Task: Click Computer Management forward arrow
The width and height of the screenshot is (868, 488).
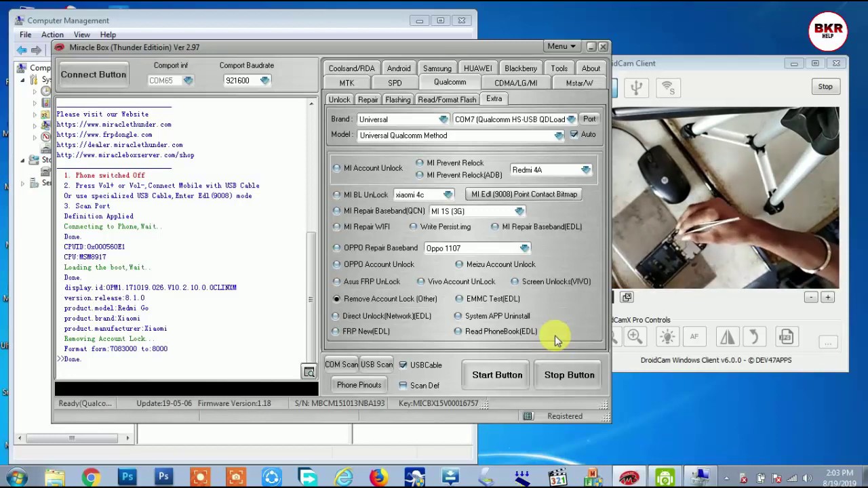Action: tap(37, 49)
